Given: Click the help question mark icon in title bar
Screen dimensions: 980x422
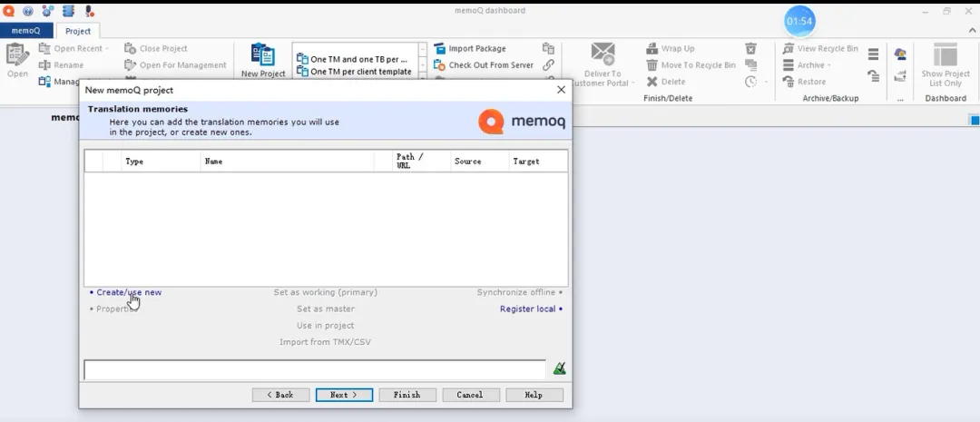Looking at the screenshot, I should click(x=28, y=12).
